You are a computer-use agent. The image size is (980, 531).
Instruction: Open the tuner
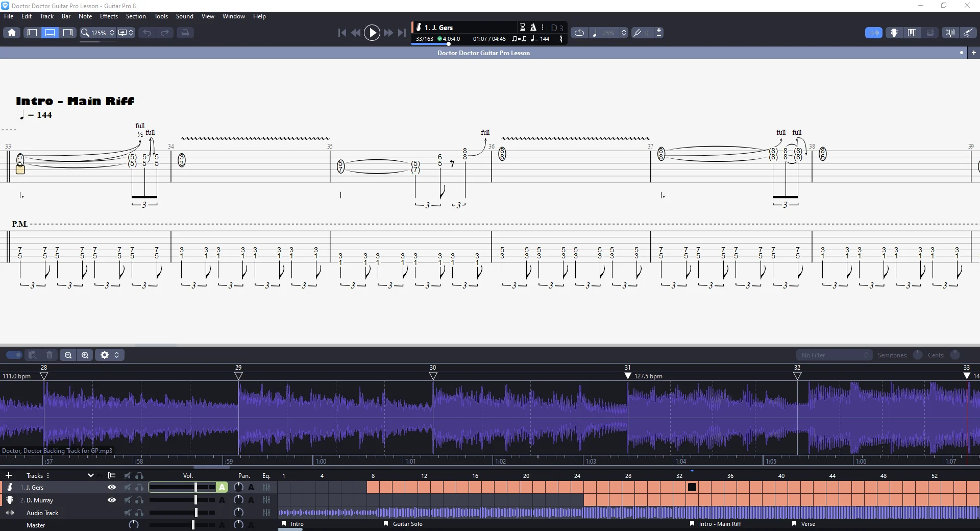pos(950,33)
